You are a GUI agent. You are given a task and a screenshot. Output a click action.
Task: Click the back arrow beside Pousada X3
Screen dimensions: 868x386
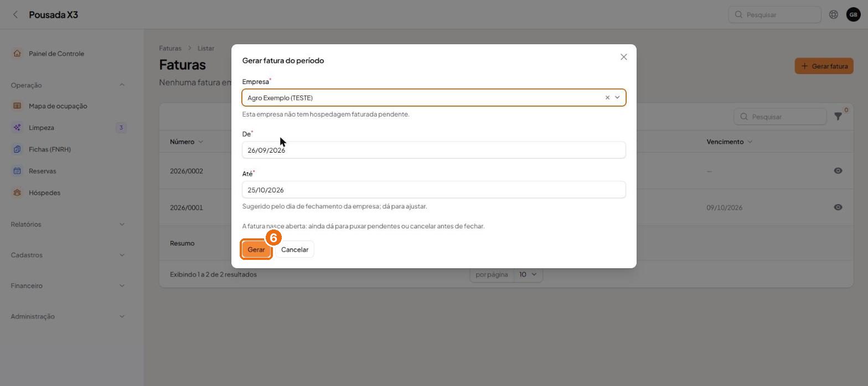[x=15, y=15]
